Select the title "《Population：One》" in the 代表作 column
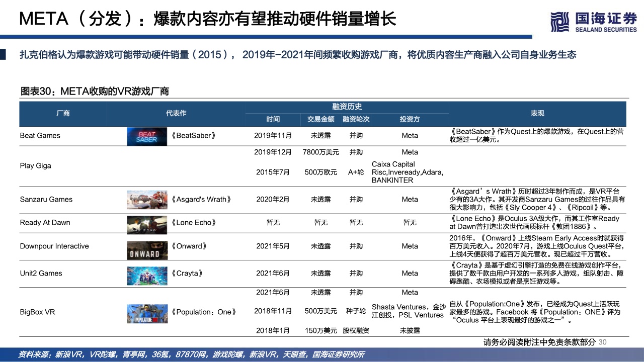The image size is (644, 362). tap(203, 312)
